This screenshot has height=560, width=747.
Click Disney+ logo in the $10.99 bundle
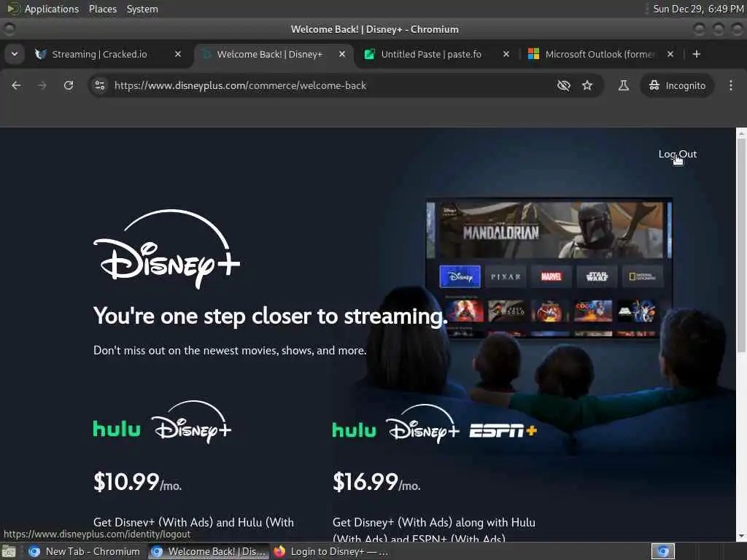point(192,422)
